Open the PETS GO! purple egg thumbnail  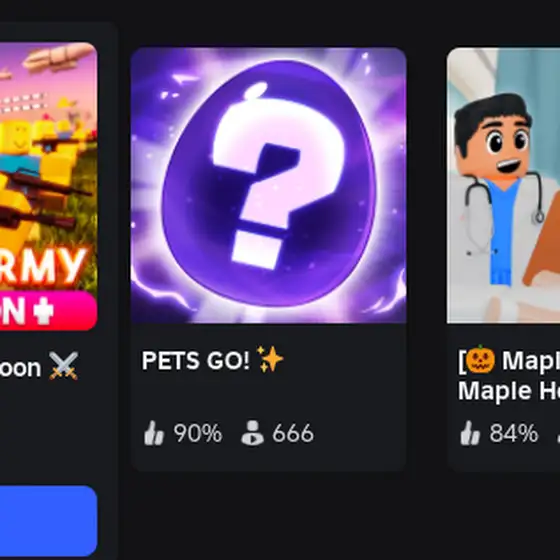click(269, 185)
